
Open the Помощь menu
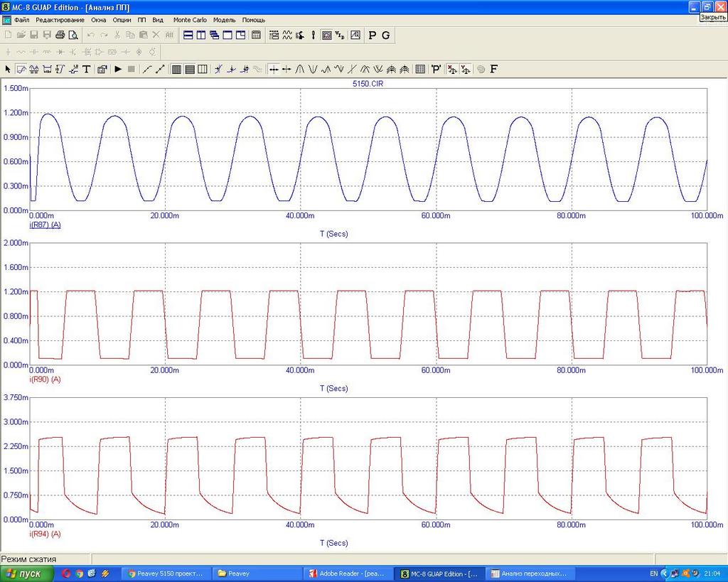(x=254, y=20)
